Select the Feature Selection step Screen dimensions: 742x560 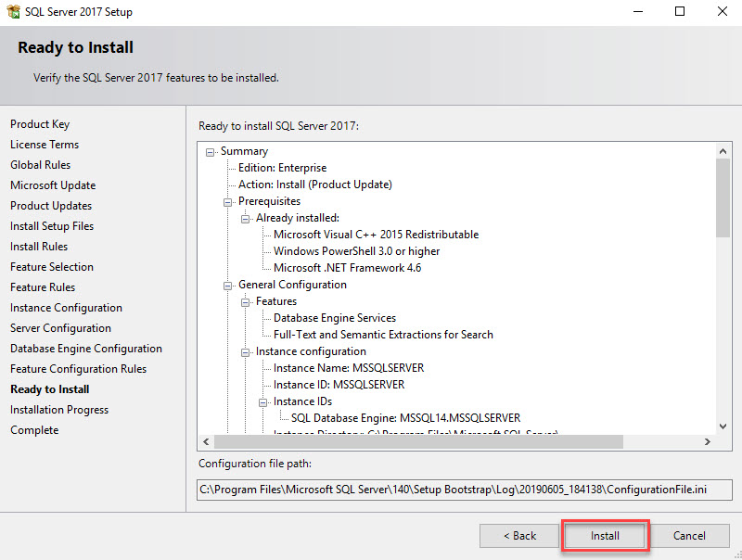(x=52, y=267)
